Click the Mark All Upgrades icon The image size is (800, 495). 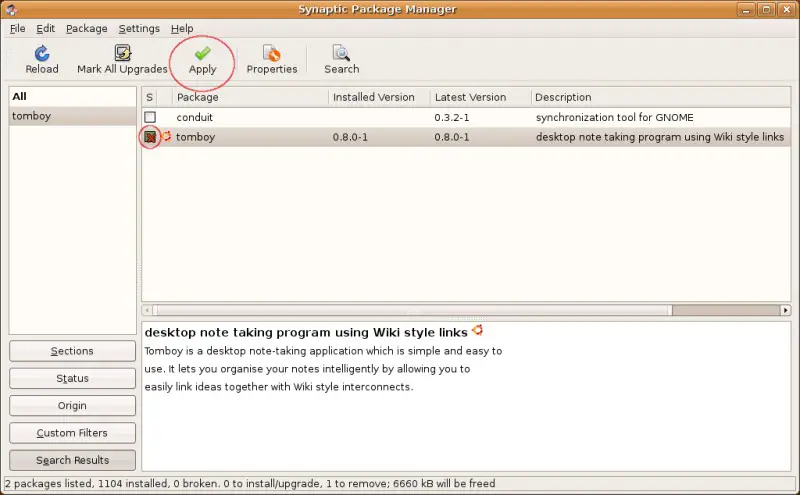(x=122, y=53)
